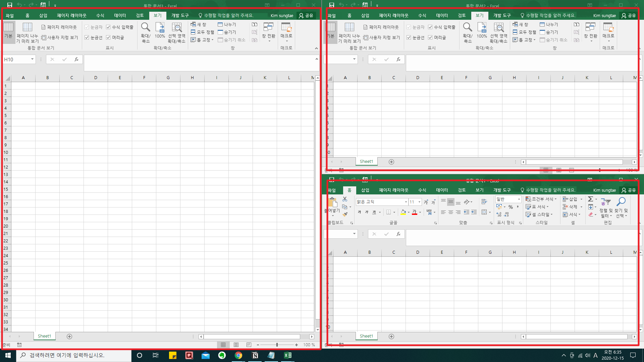Click the Format Painter brush in bottom window
Viewport: 644px width, 362px height.
coord(345,215)
